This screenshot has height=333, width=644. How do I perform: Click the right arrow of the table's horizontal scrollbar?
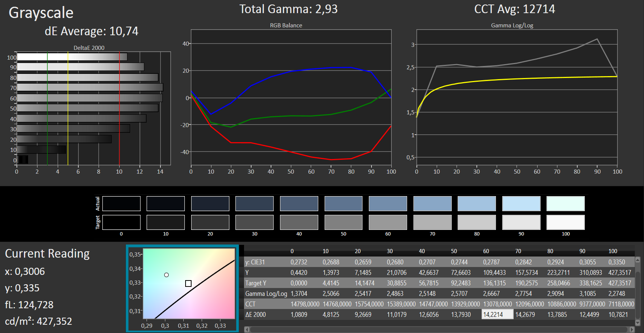point(632,330)
